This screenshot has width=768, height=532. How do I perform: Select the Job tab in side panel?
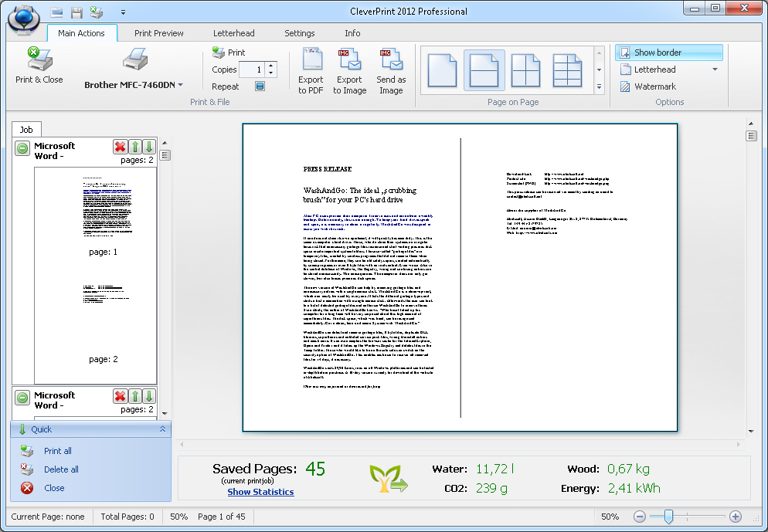click(26, 129)
